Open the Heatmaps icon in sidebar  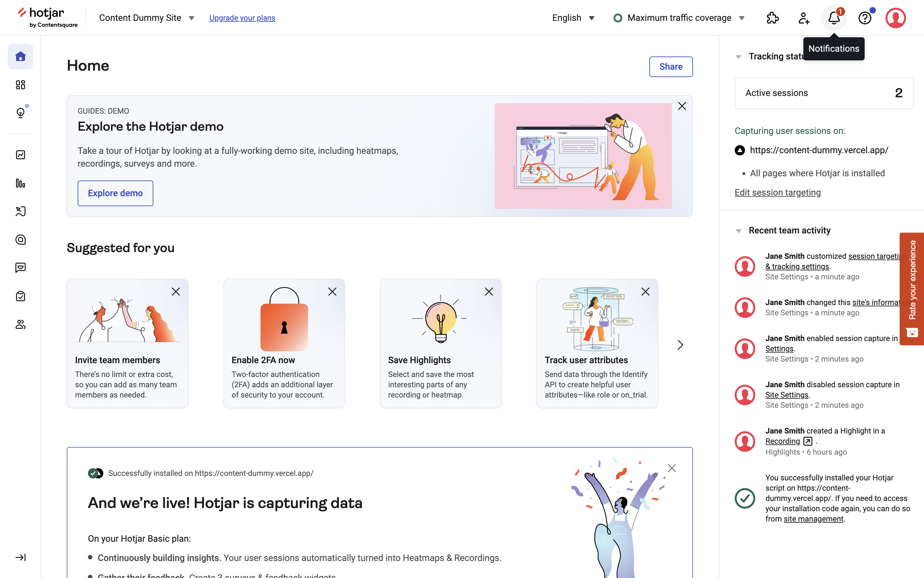21,211
